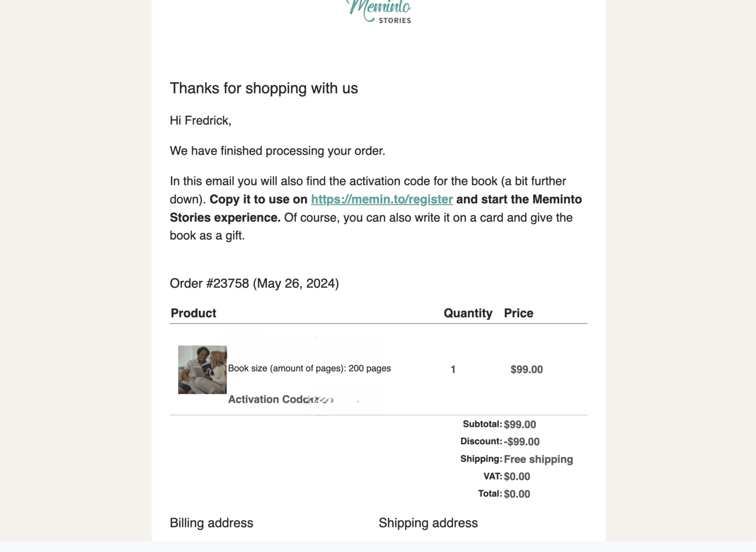
Task: Open the memin.to/register link
Action: (x=381, y=199)
